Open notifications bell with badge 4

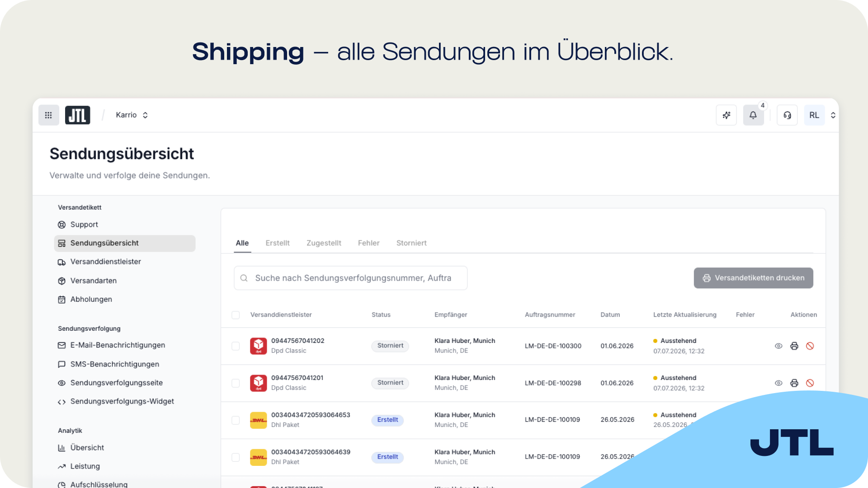[753, 115]
